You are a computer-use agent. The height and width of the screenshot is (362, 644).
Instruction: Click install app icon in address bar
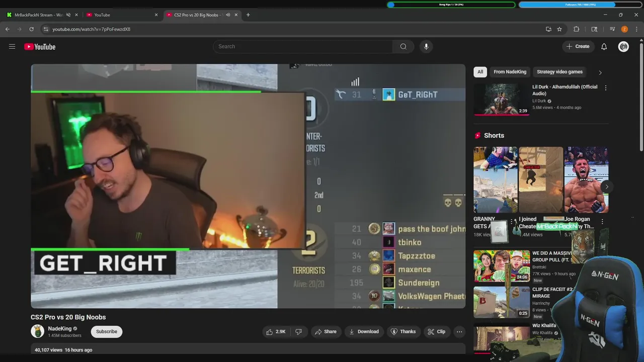click(x=548, y=29)
